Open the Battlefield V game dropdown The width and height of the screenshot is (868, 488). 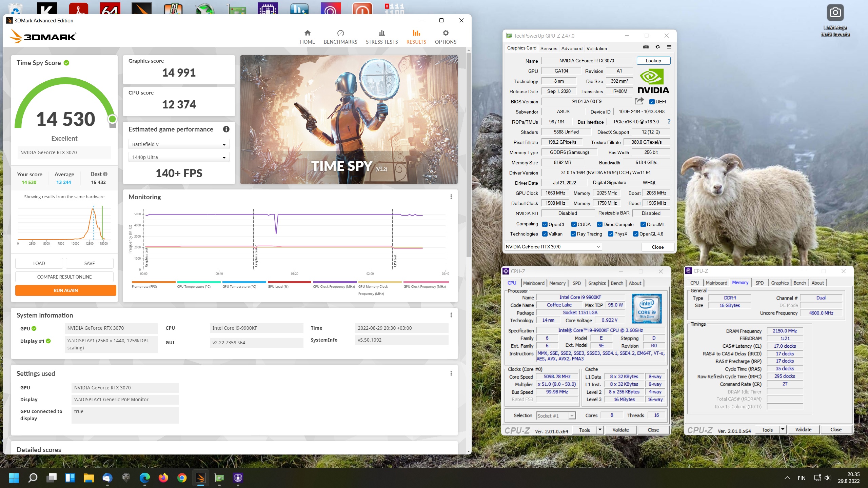[179, 144]
